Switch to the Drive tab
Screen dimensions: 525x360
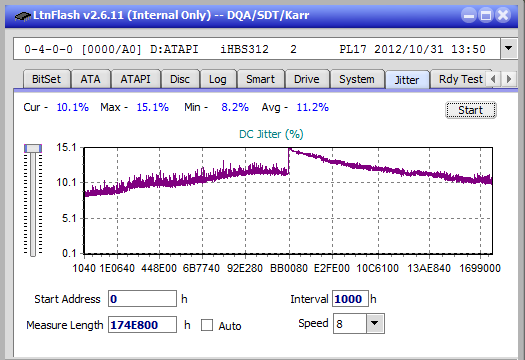[x=307, y=79]
